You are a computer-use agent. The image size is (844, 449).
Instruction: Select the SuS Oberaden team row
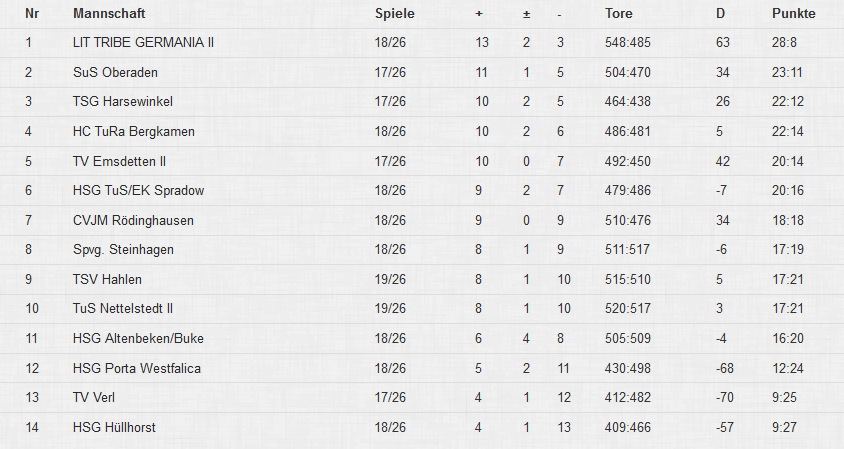point(116,73)
